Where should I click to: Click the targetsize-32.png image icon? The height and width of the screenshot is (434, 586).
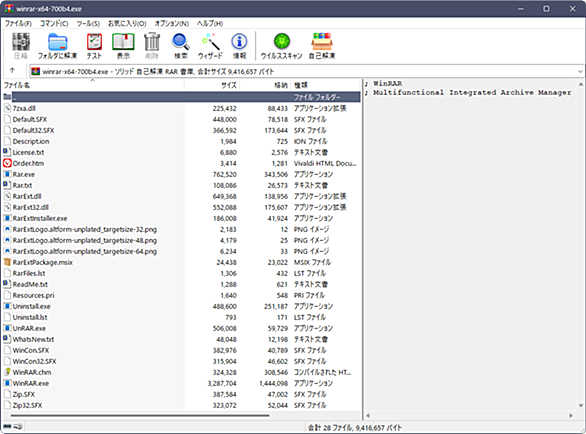pyautogui.click(x=7, y=229)
